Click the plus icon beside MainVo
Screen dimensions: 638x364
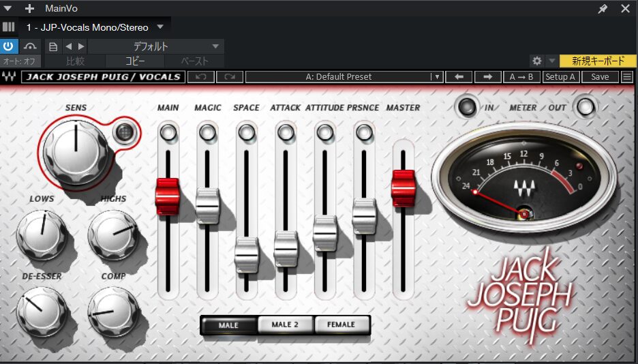[29, 9]
